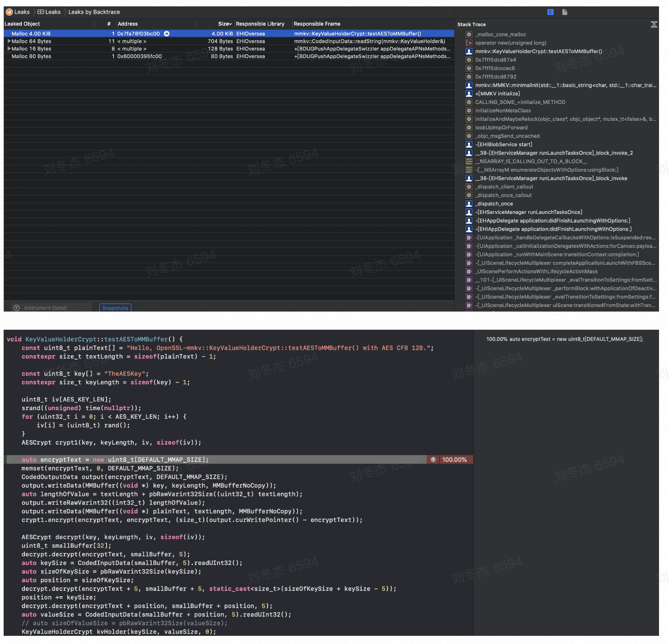The image size is (669, 644).
Task: Click the user-code icon beside _dispatch_once frame
Action: click(x=469, y=204)
